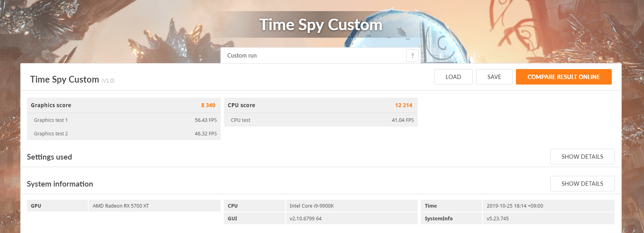Click the (V1.0) version label
Screen dimensions: 644x233
(x=108, y=81)
